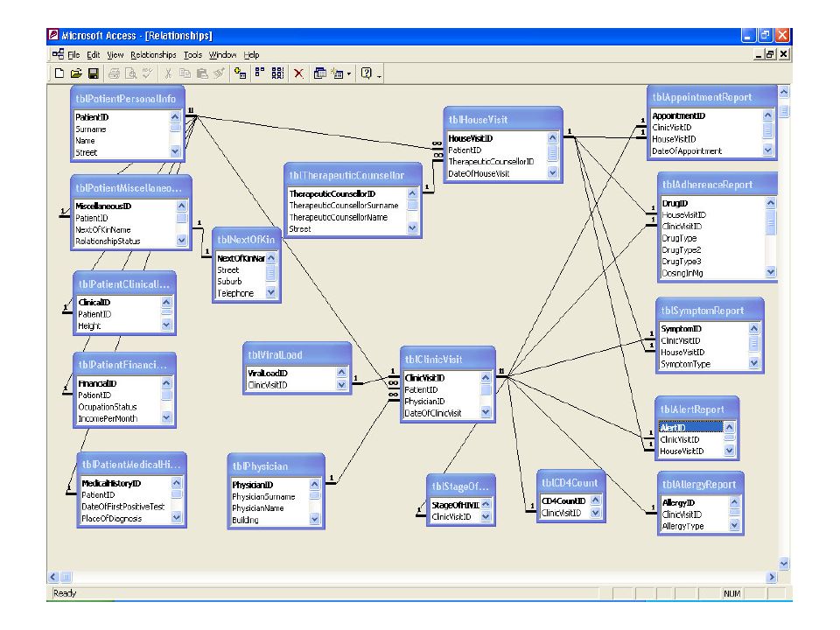Image resolution: width=840 pixels, height=630 pixels.
Task: Select the tblClinicVisit table title bar
Action: (x=448, y=359)
